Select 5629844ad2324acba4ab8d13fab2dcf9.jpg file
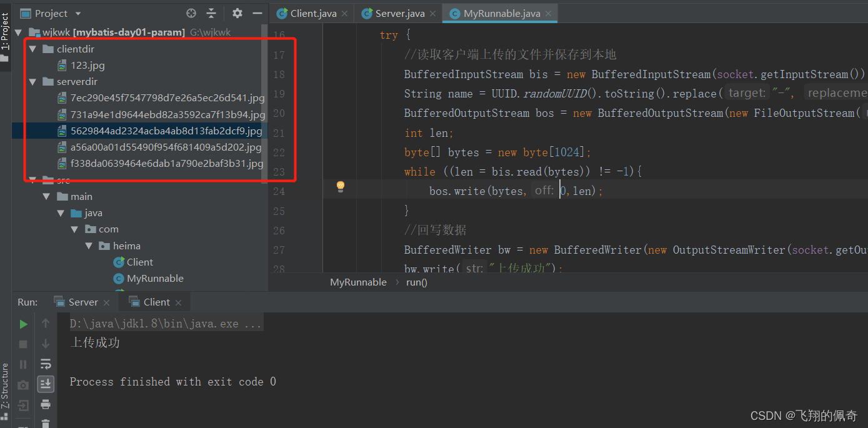This screenshot has height=428, width=868. click(159, 131)
